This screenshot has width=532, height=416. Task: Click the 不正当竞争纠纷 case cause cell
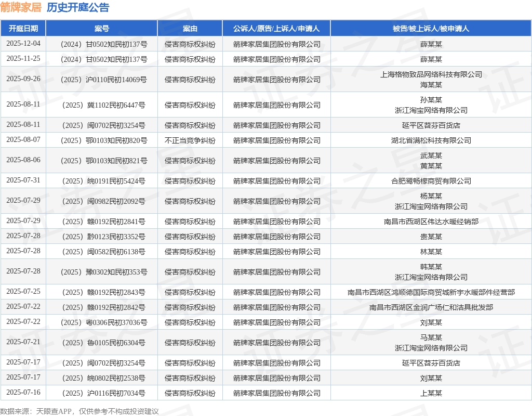[190, 140]
